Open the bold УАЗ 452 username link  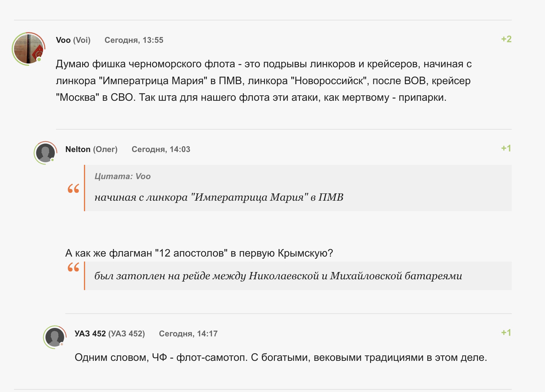tap(90, 334)
